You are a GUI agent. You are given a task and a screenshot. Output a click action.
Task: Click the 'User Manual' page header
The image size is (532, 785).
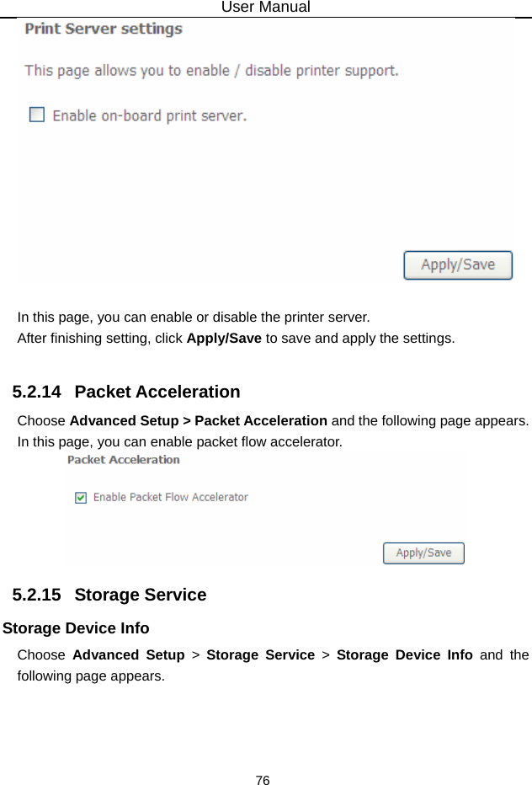(x=265, y=8)
